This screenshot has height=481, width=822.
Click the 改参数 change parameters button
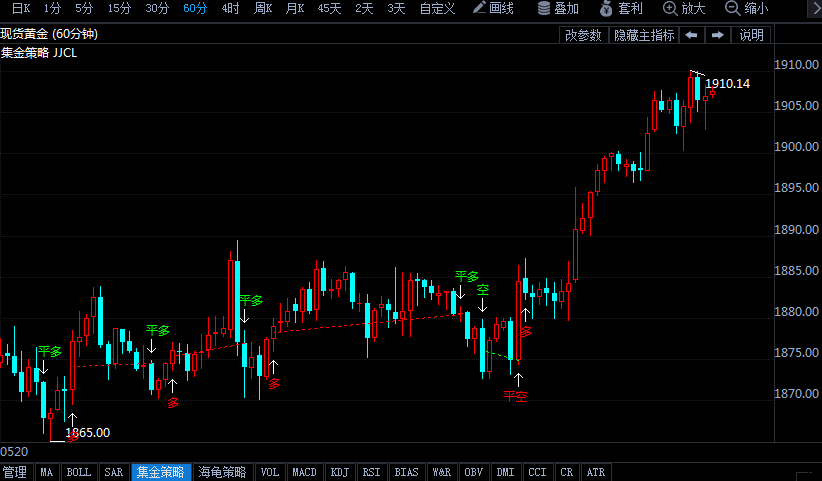pos(583,35)
